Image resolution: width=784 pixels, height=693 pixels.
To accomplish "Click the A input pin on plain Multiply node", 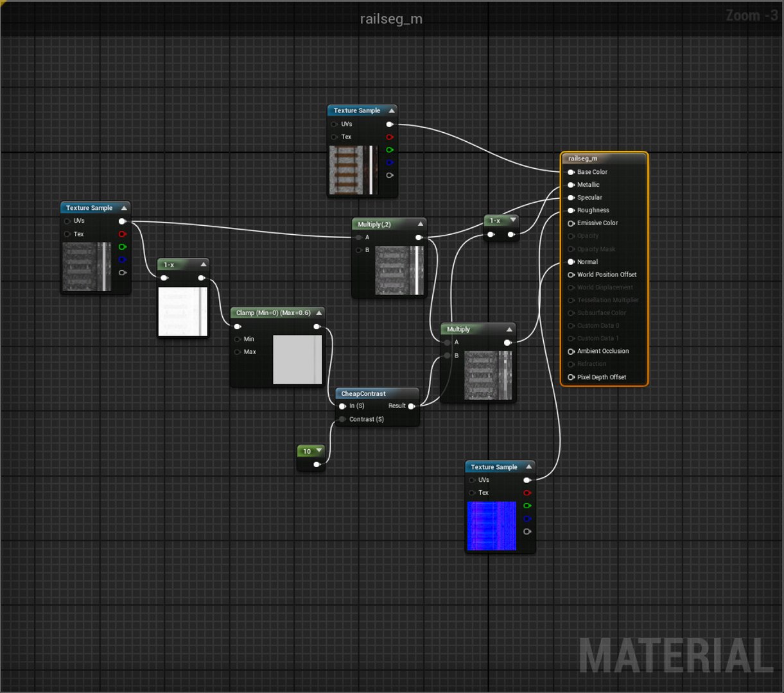I will [448, 343].
